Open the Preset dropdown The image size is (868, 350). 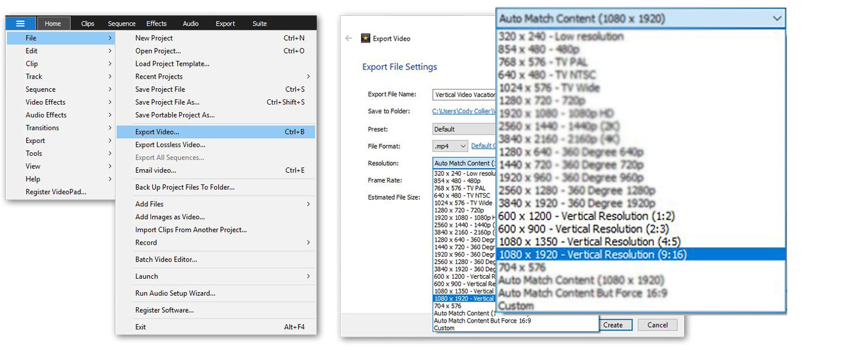click(x=464, y=129)
